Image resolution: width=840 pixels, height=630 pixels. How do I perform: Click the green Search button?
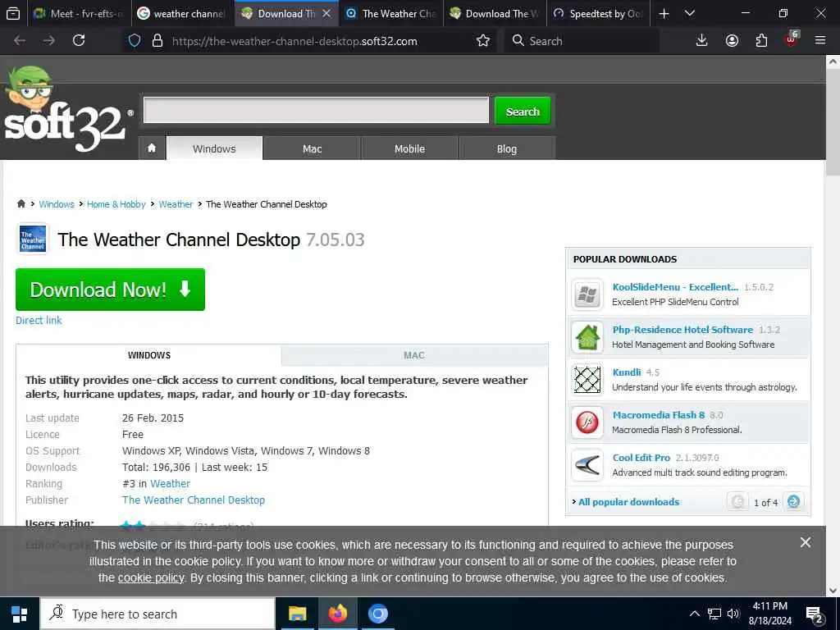pos(523,111)
